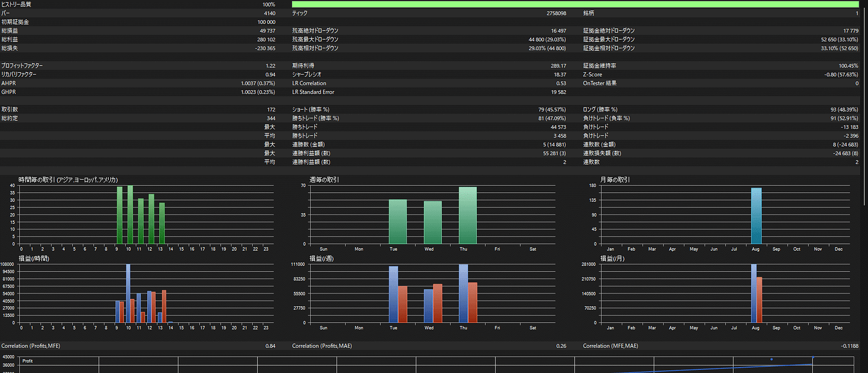This screenshot has width=868, height=373.
Task: Click the winning trades value 81 (47.09%)
Action: (x=553, y=118)
